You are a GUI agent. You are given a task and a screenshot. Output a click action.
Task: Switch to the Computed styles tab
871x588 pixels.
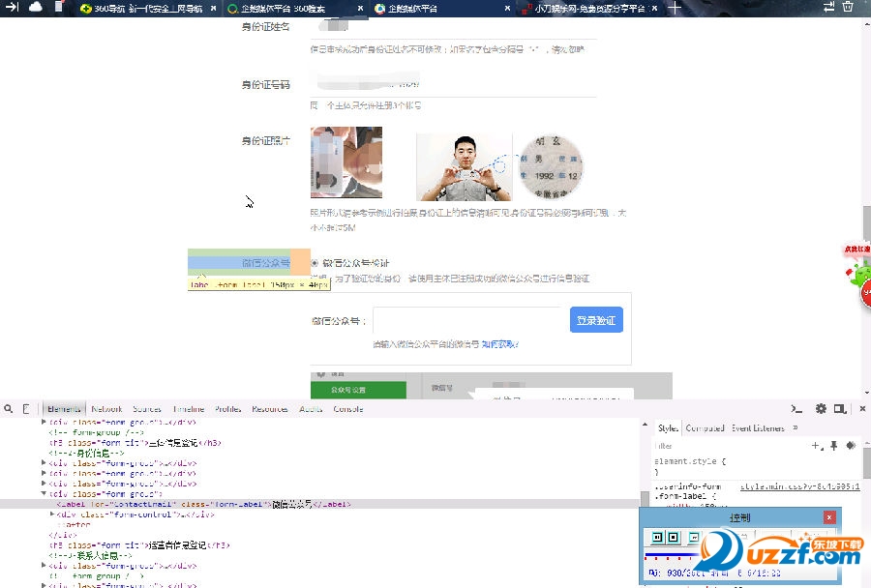(x=706, y=427)
